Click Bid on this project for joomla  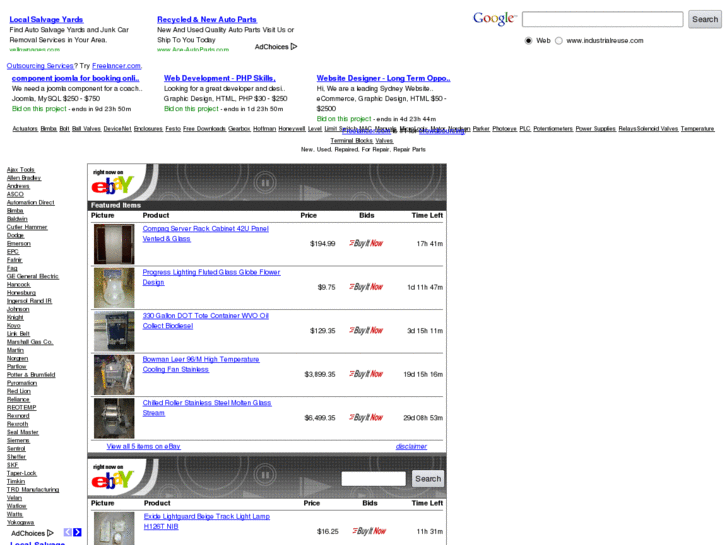click(39, 109)
